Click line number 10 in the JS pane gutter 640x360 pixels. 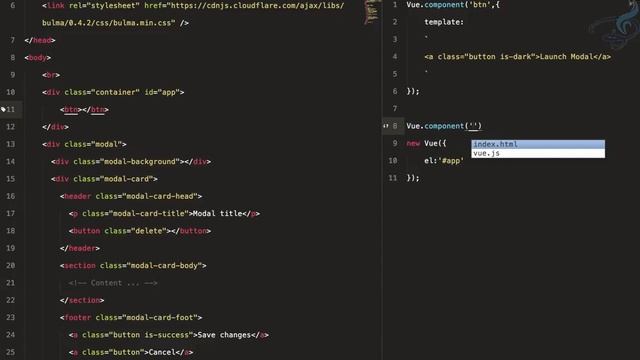tap(393, 161)
